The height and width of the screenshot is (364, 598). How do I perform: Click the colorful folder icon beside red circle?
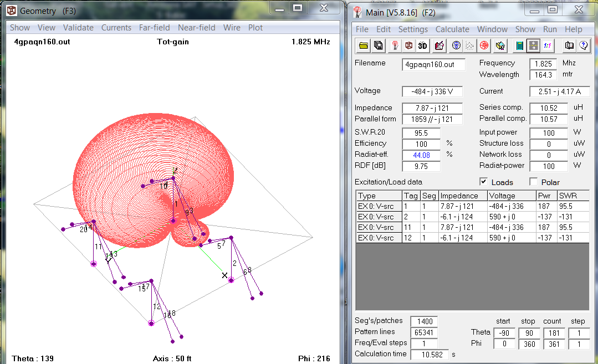[500, 46]
